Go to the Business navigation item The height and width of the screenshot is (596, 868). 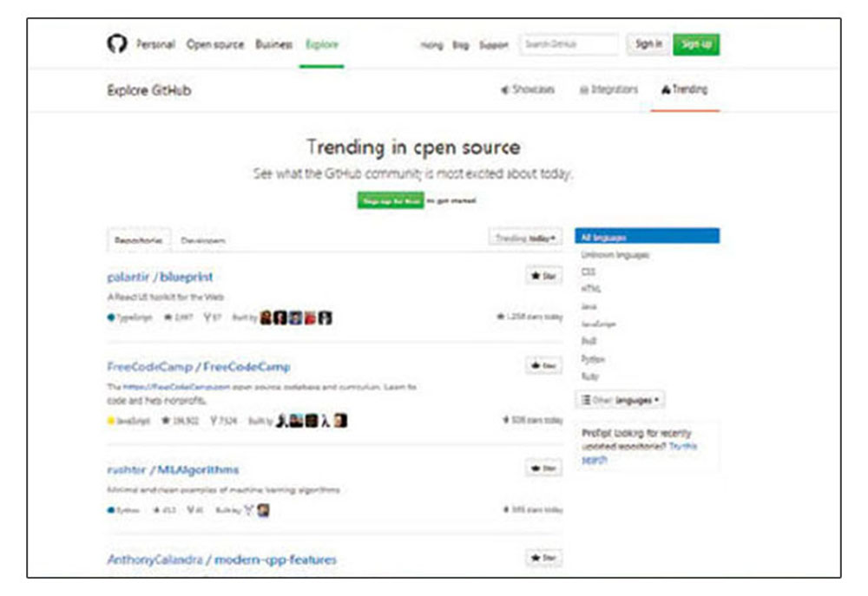(x=273, y=44)
